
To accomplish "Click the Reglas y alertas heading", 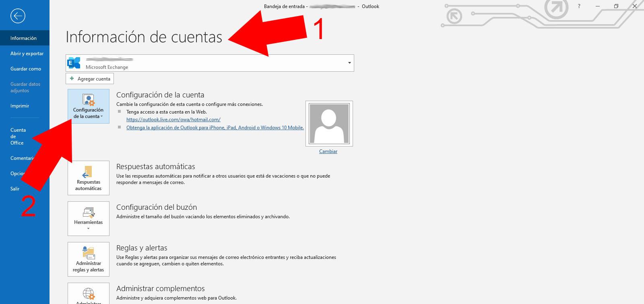I will [x=142, y=248].
